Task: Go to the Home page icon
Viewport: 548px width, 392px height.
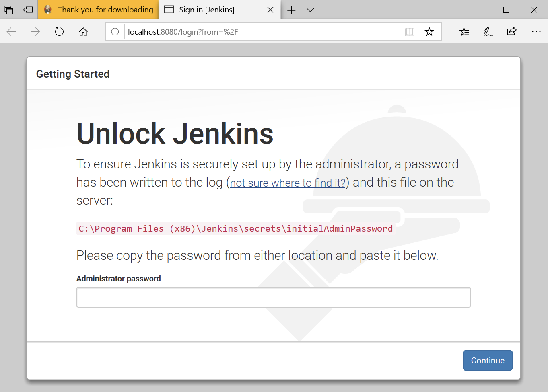Action: 83,31
